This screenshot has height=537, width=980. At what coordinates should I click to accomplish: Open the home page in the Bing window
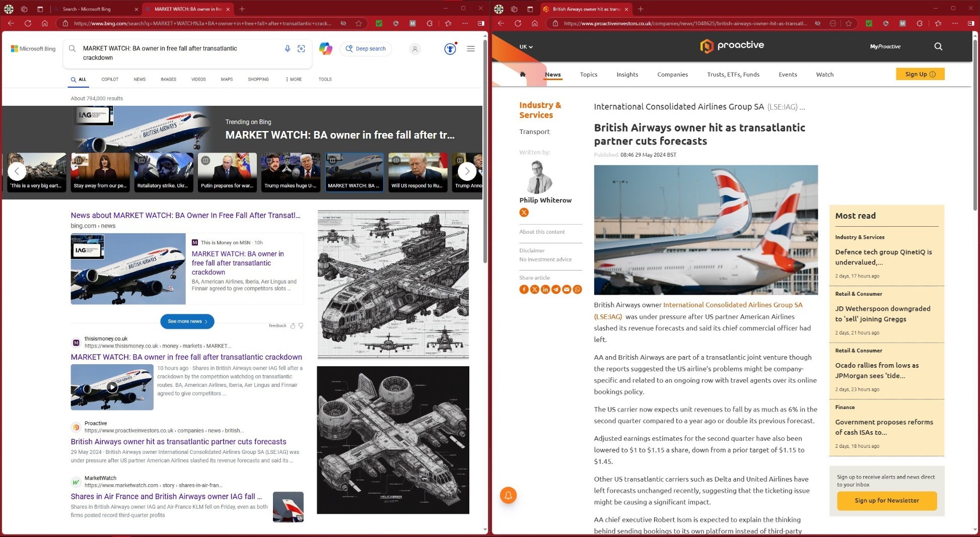[x=44, y=23]
